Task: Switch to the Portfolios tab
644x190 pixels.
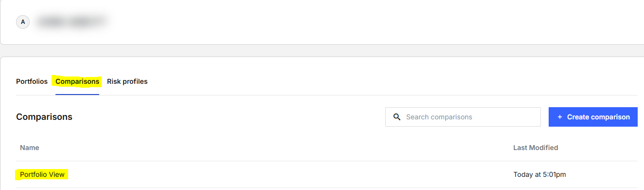Action: pyautogui.click(x=32, y=81)
